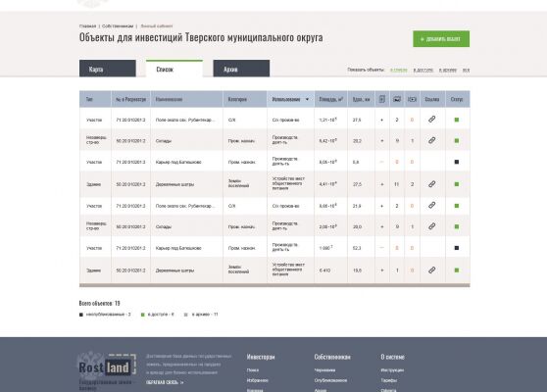Filter objects by 'в архиве'
This screenshot has width=547, height=392.
(x=448, y=71)
